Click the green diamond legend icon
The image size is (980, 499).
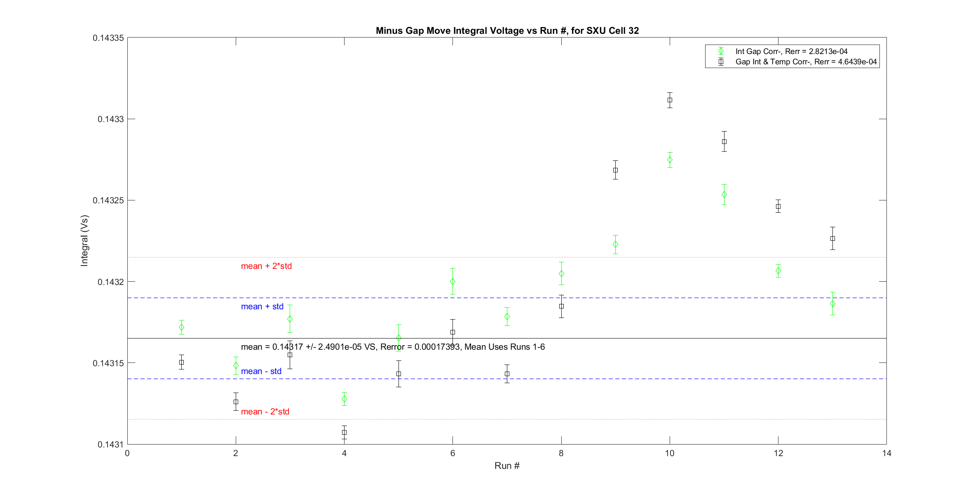tap(721, 52)
